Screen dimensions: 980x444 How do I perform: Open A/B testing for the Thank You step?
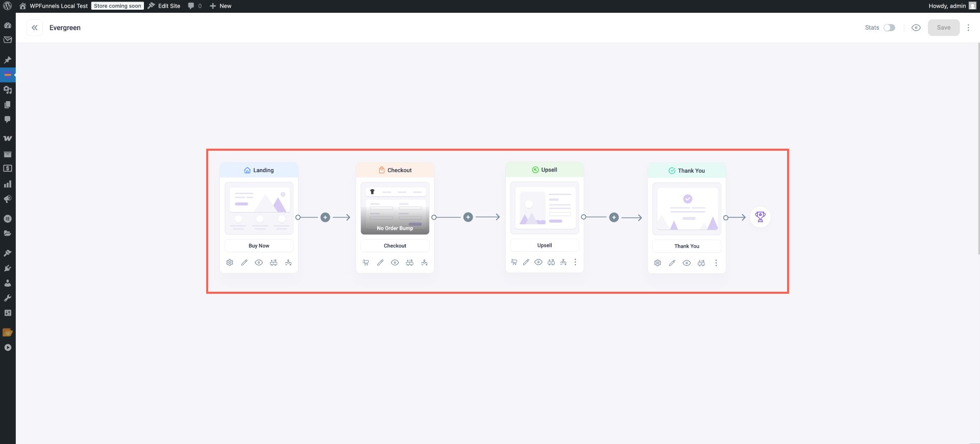[701, 263]
